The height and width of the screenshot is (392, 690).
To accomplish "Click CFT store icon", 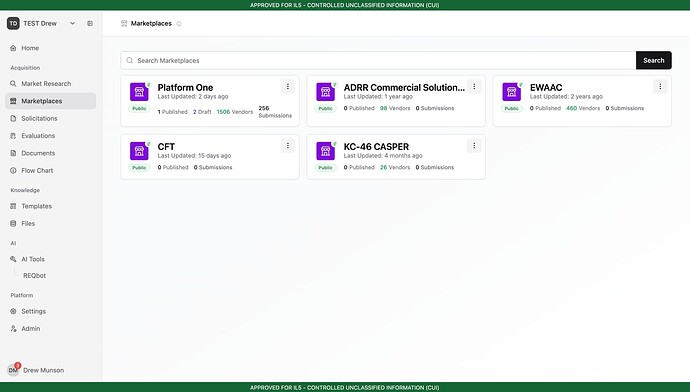I will click(139, 151).
